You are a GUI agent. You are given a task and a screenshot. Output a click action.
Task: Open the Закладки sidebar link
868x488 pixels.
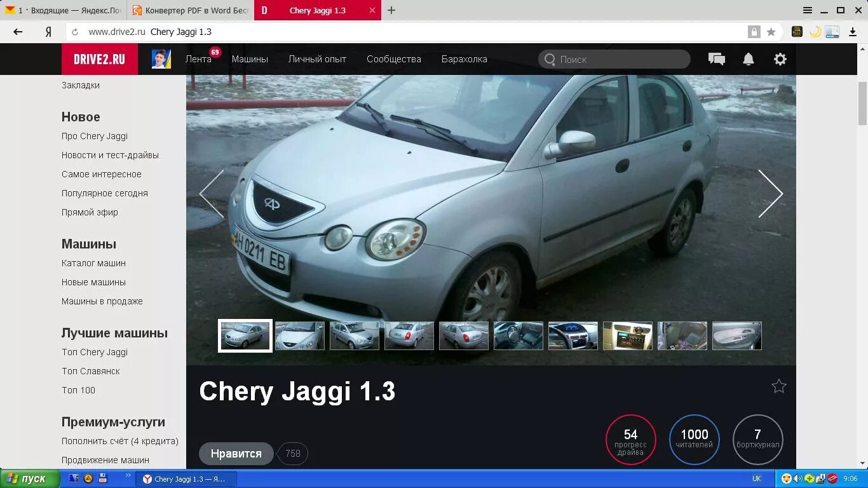click(x=81, y=85)
